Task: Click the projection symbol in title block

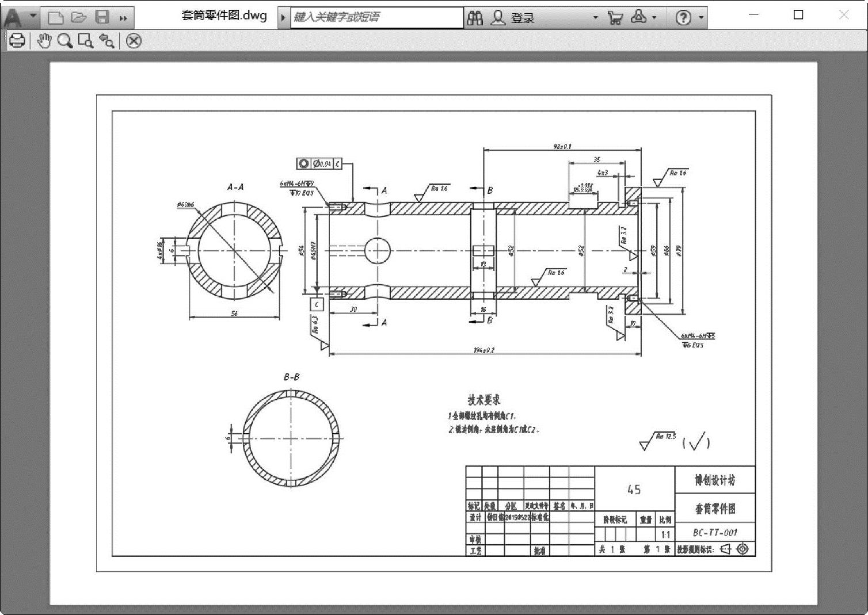Action: (734, 549)
